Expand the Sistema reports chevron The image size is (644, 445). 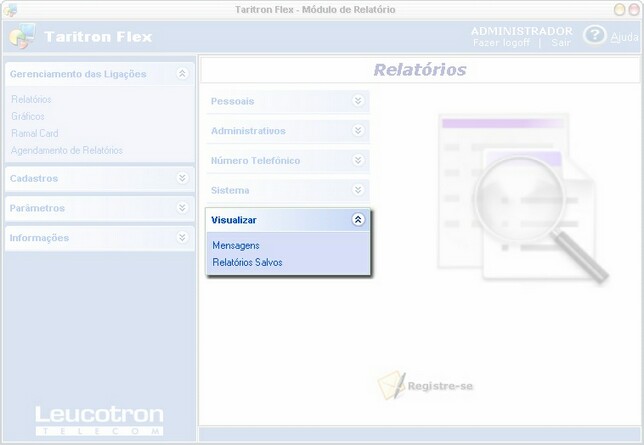358,189
